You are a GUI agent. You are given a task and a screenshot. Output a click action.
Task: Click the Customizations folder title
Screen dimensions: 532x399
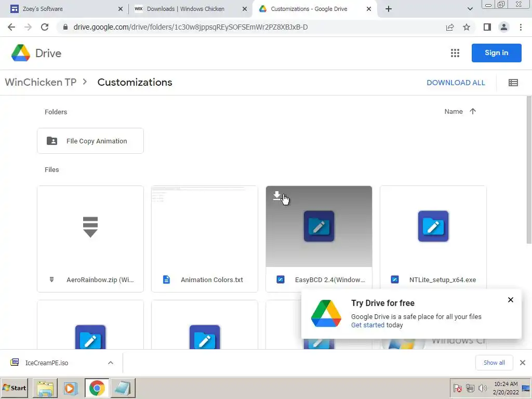[x=135, y=82]
